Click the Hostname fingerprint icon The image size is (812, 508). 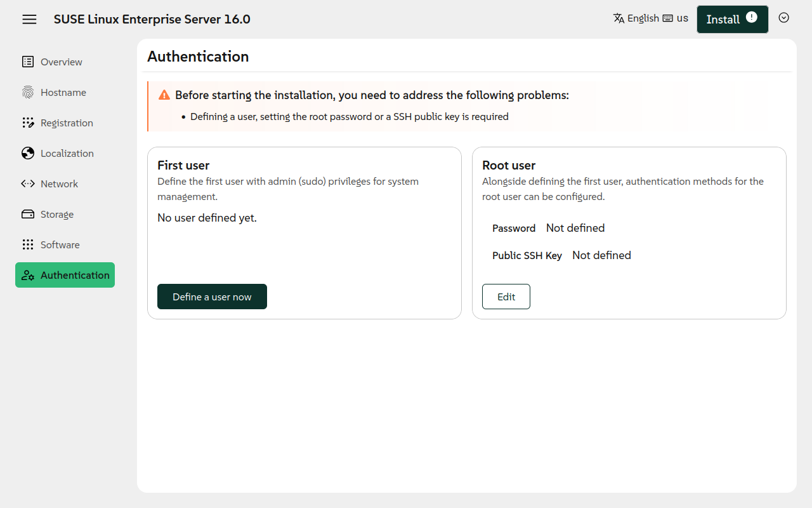(x=28, y=92)
